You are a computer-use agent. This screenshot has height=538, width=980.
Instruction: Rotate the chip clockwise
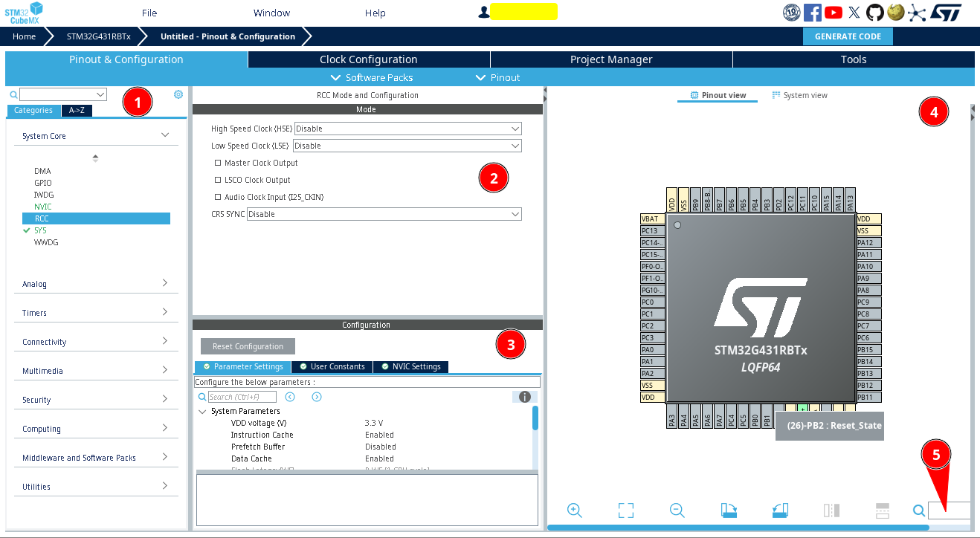click(729, 511)
